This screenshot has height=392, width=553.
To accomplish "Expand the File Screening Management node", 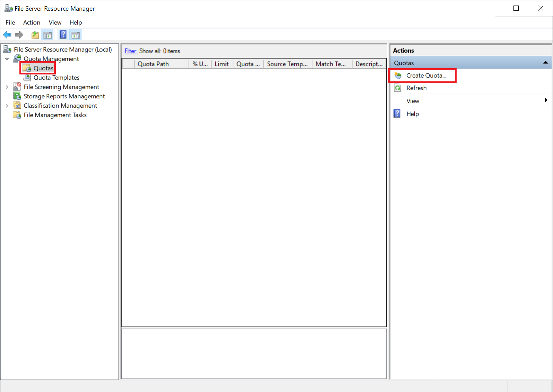I will click(x=7, y=87).
